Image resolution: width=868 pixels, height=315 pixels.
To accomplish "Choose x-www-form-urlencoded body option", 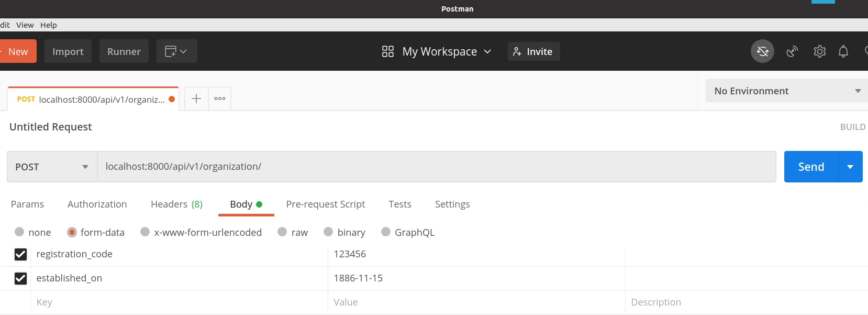I will coord(145,232).
